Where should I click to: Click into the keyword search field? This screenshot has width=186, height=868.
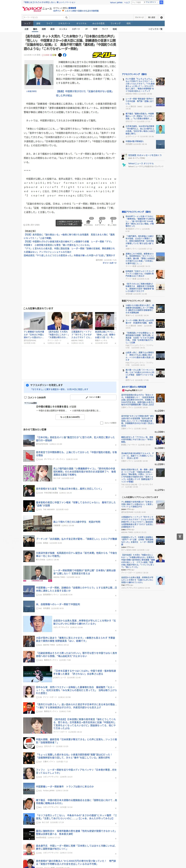point(44,17)
